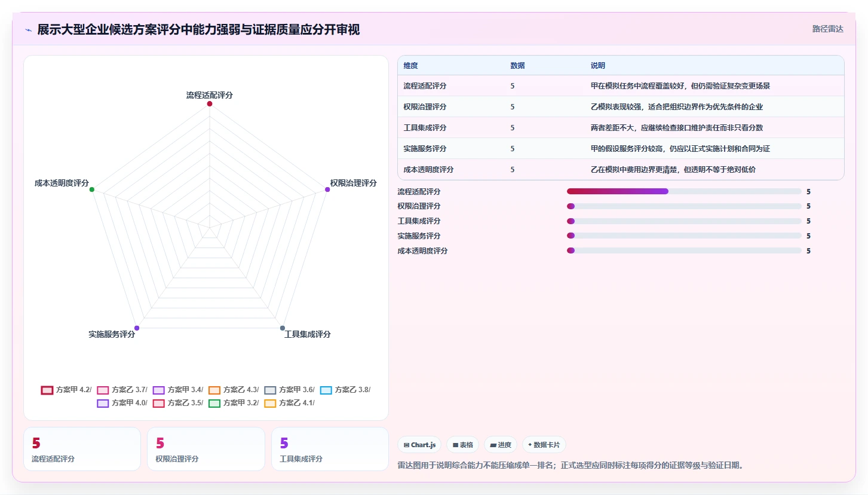The image size is (868, 495).
Task: Toggle the 方案甲 3.2/ legend series
Action: coord(234,403)
